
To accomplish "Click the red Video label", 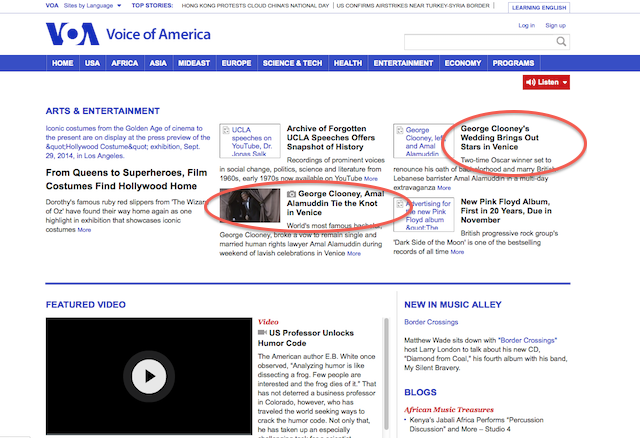I will pyautogui.click(x=268, y=322).
